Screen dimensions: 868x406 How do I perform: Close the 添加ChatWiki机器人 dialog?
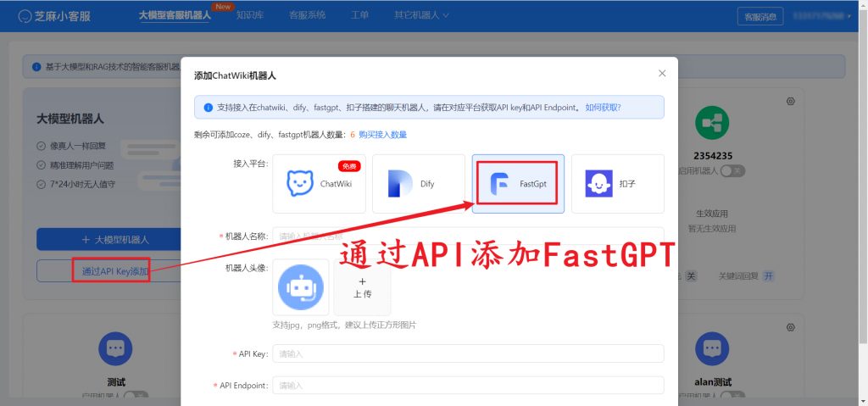click(x=662, y=73)
